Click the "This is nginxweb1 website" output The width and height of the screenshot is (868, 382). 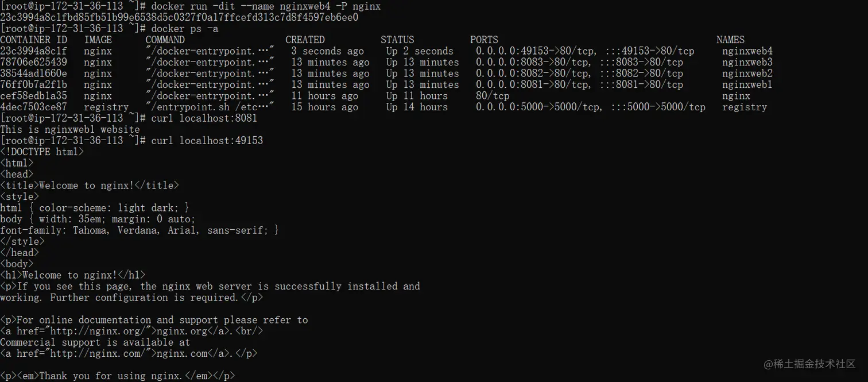click(70, 130)
